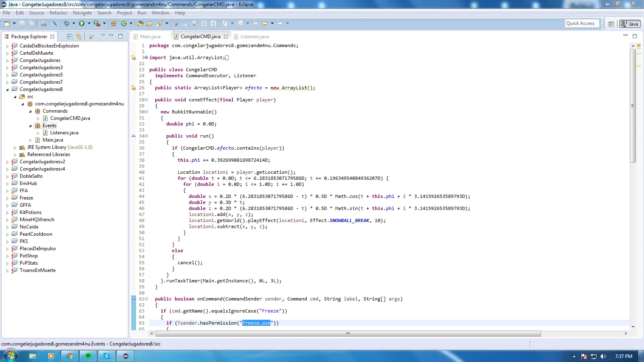This screenshot has height=362, width=644.
Task: Select the Java perspective button
Action: [x=630, y=24]
